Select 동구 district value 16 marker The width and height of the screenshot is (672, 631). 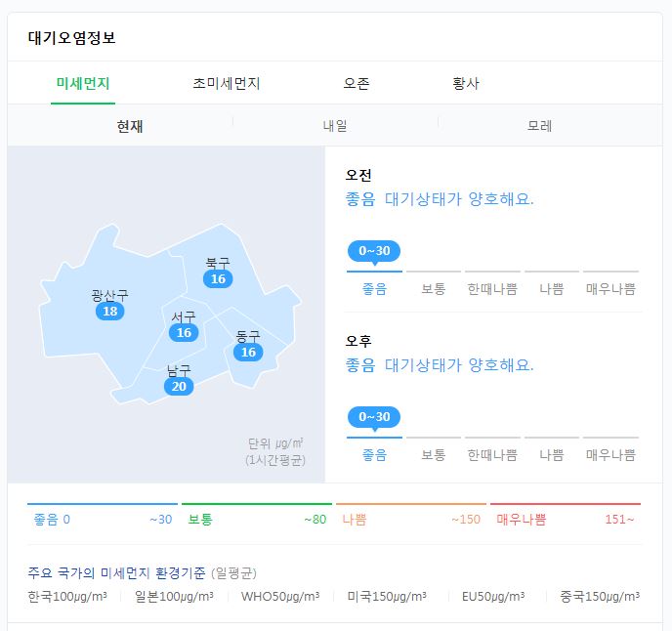[248, 352]
